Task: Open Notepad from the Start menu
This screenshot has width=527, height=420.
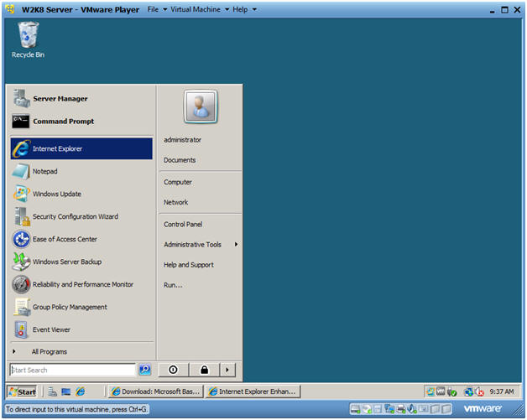Action: click(81, 171)
